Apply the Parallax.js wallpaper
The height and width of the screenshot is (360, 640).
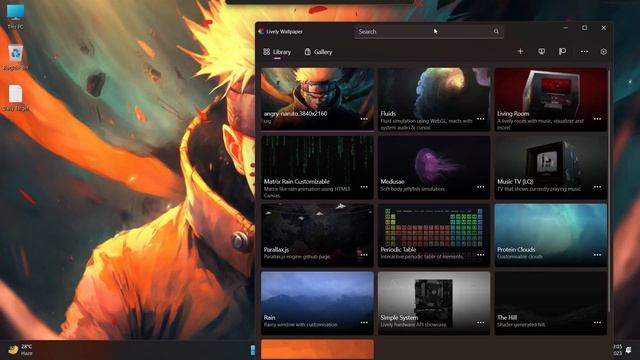pos(317,235)
